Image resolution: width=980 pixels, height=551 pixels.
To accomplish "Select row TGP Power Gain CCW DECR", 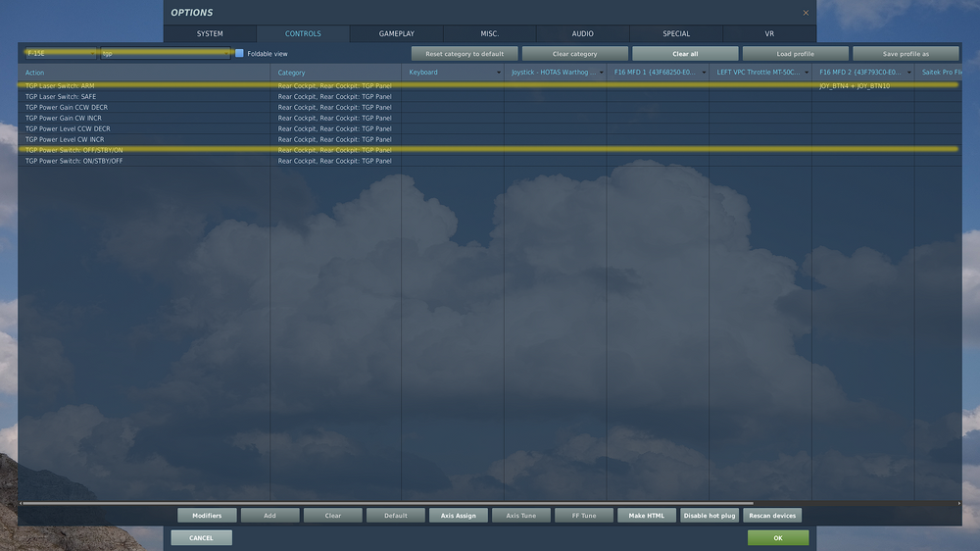I will 490,107.
